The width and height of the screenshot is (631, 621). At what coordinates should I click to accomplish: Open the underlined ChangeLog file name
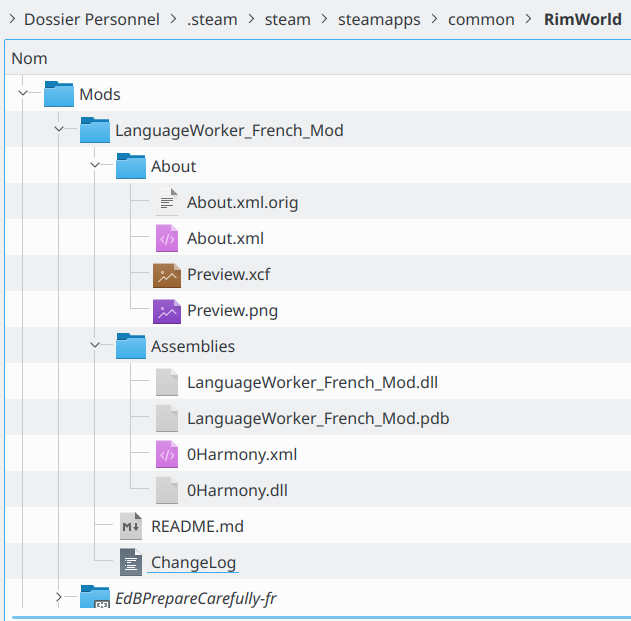click(x=193, y=563)
